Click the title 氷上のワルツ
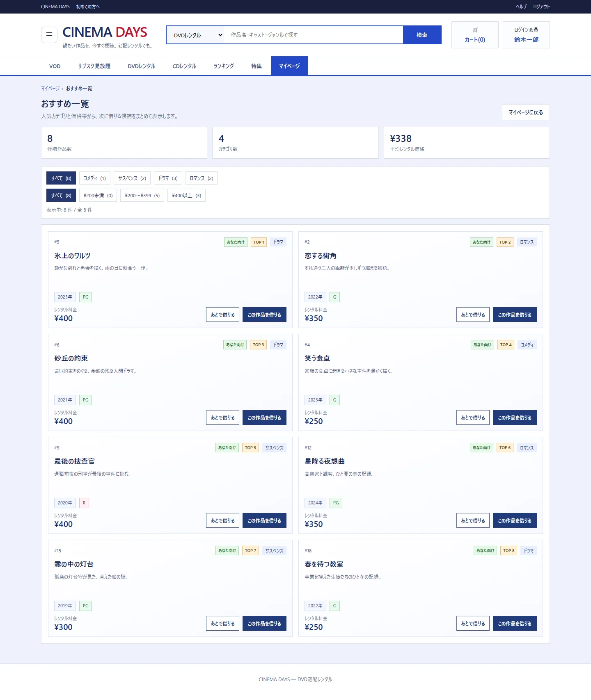 [72, 256]
